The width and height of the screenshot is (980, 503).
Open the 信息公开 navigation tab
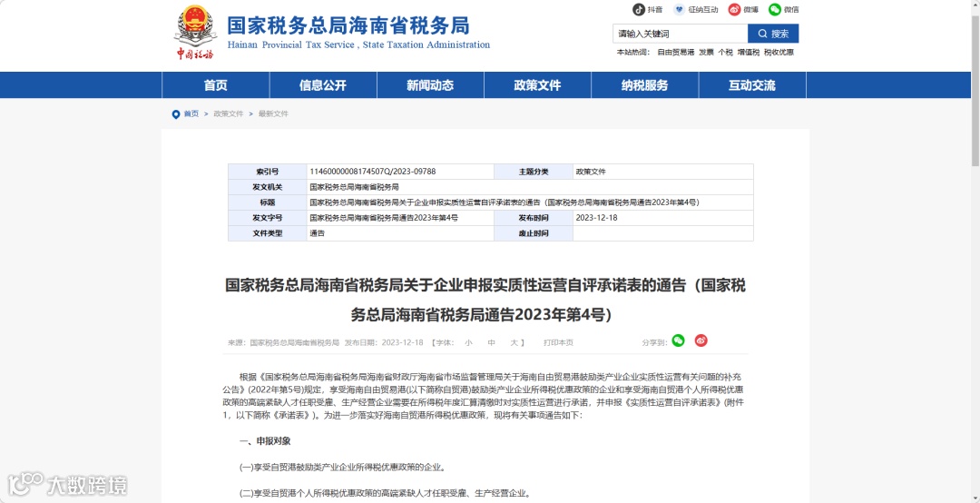pyautogui.click(x=322, y=85)
